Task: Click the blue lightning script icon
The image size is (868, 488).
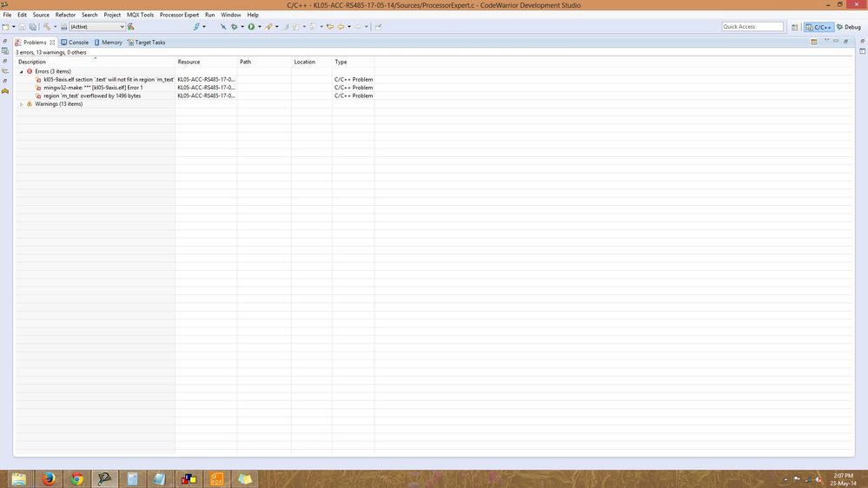Action: [196, 27]
